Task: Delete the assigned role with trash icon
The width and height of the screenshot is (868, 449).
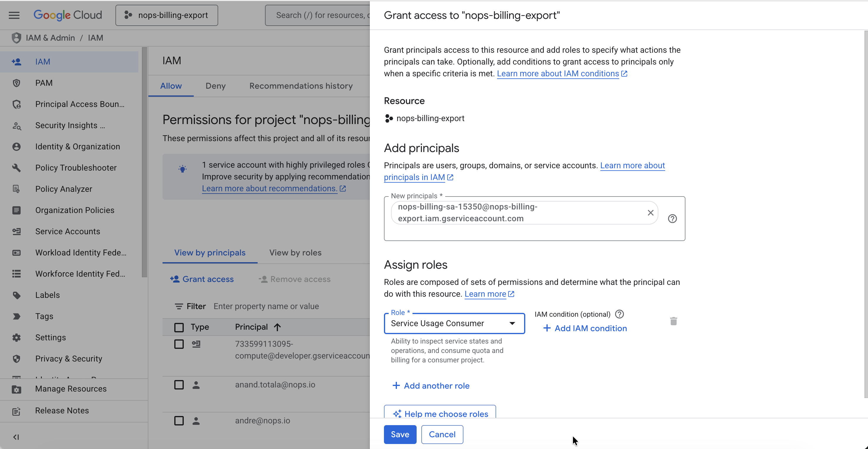Action: tap(673, 321)
